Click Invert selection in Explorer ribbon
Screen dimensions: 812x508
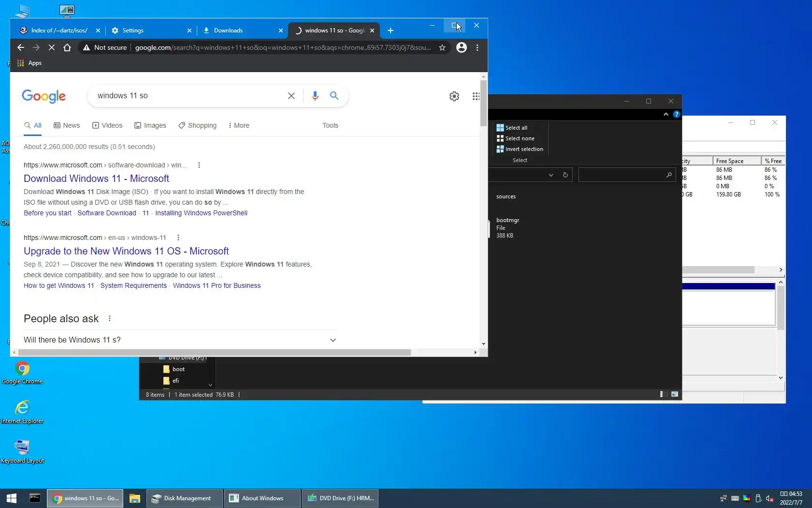coord(520,149)
